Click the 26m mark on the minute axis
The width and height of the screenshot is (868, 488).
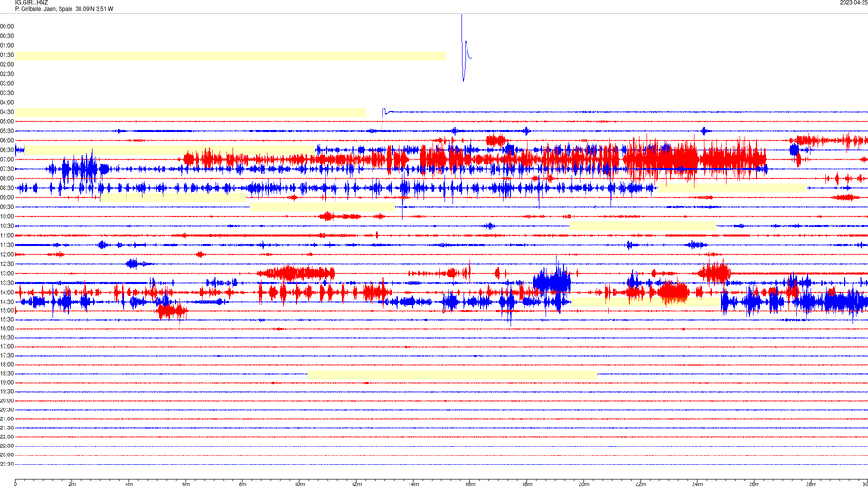[x=754, y=484]
